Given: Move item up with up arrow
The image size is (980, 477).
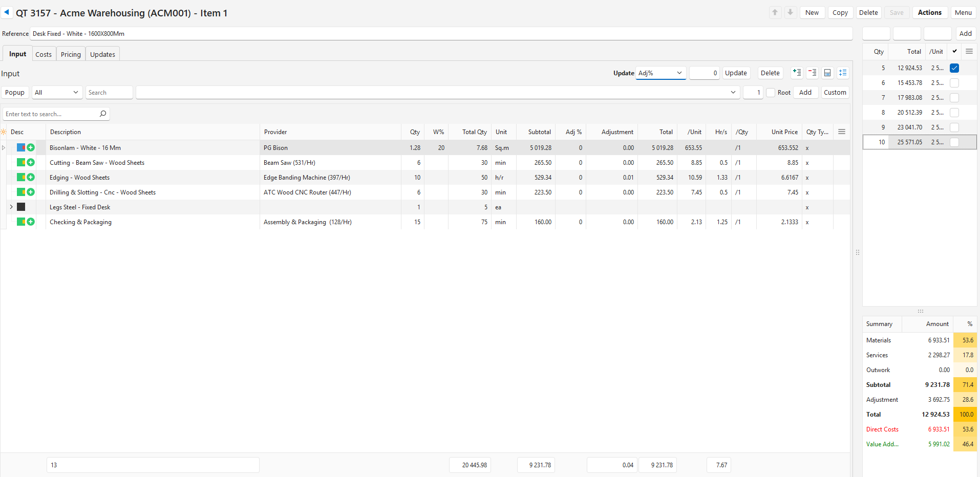Looking at the screenshot, I should [x=775, y=12].
